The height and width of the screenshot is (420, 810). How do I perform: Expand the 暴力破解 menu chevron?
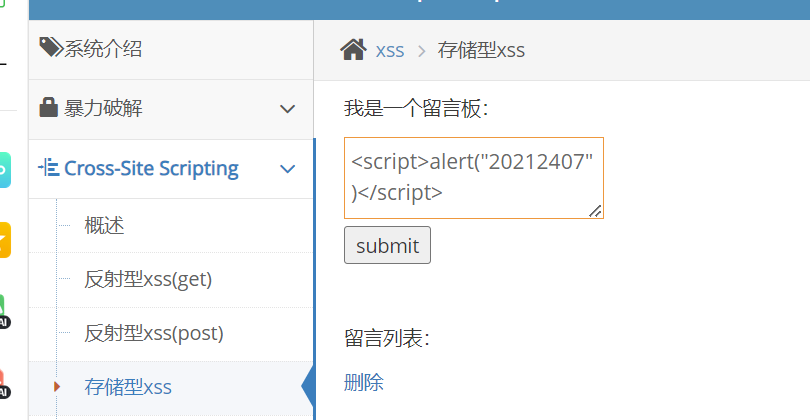[288, 109]
